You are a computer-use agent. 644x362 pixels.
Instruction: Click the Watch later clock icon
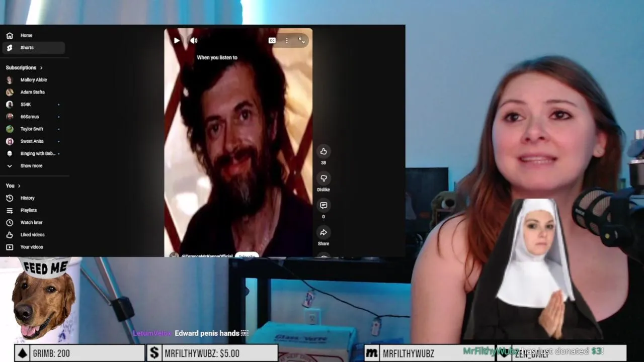point(10,223)
